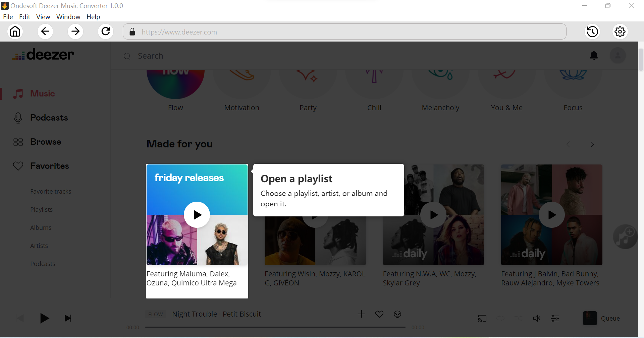Open the cast to device icon
This screenshot has width=644, height=338.
tap(482, 318)
